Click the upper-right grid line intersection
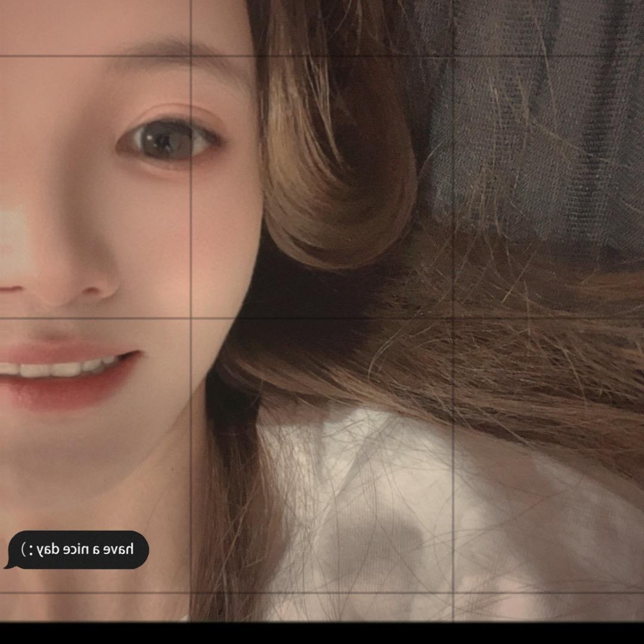This screenshot has width=644, height=644. [453, 57]
